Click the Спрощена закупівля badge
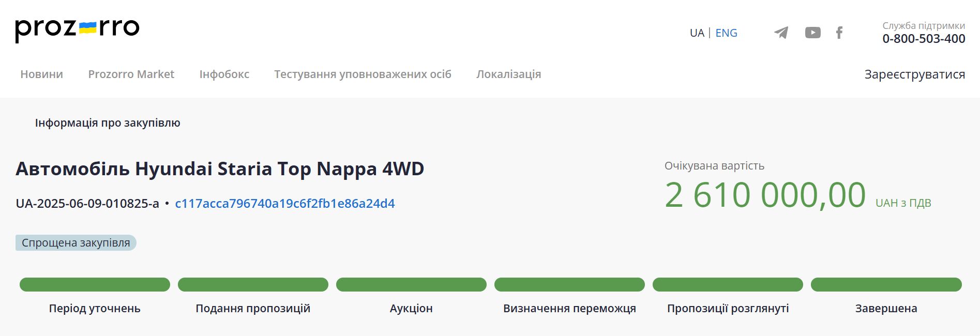The width and height of the screenshot is (980, 336). coord(76,243)
